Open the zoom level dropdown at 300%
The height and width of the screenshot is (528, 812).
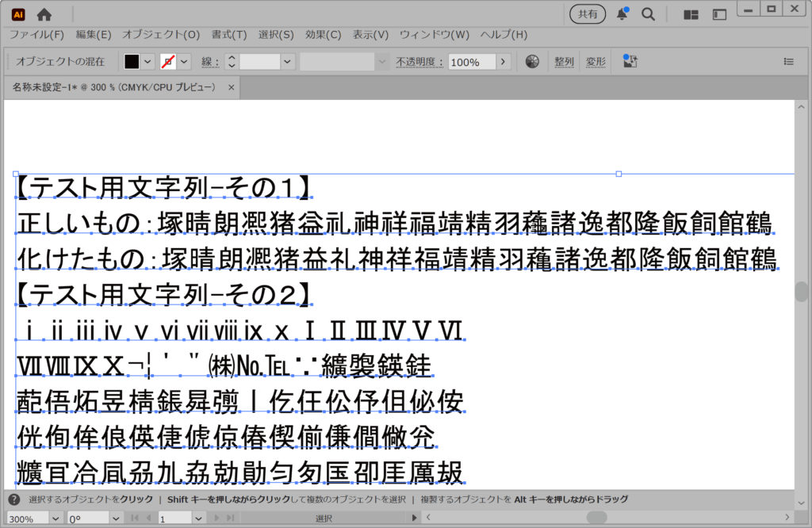coord(55,518)
